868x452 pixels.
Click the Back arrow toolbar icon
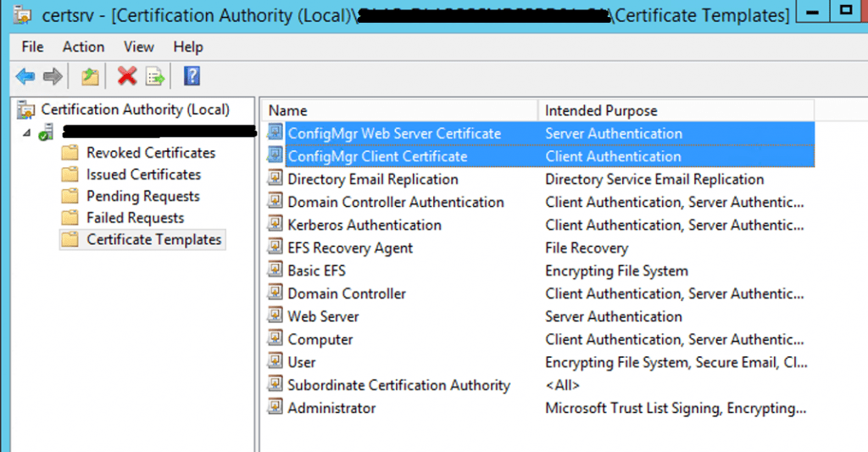25,75
